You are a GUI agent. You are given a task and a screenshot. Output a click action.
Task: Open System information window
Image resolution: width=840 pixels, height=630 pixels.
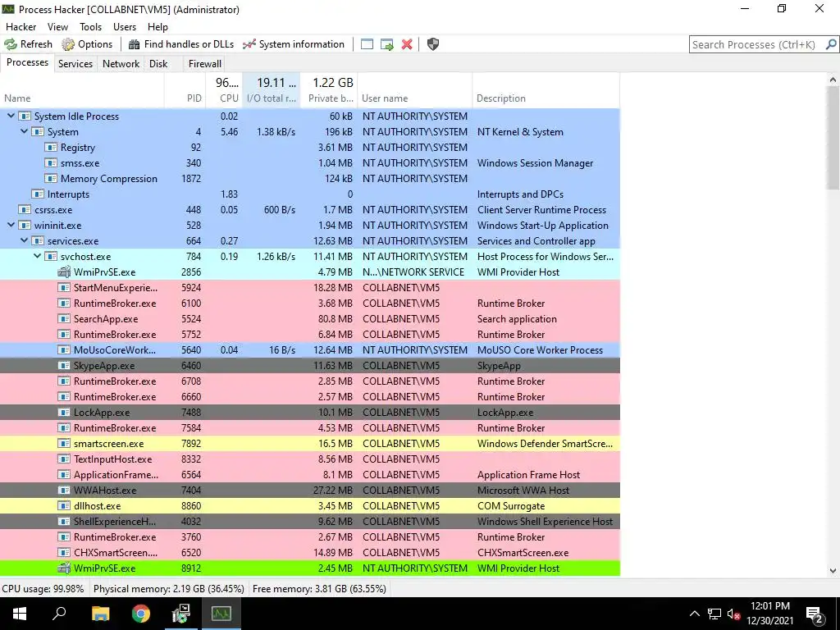294,44
